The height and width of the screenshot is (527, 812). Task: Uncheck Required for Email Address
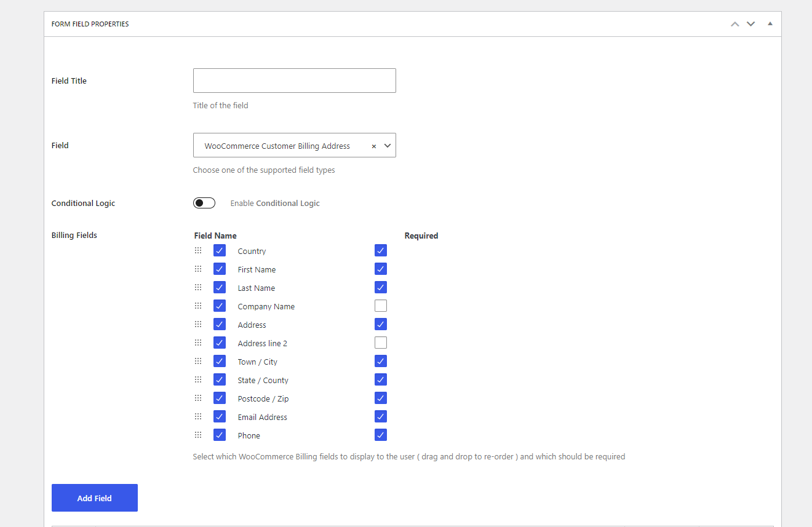pyautogui.click(x=381, y=416)
